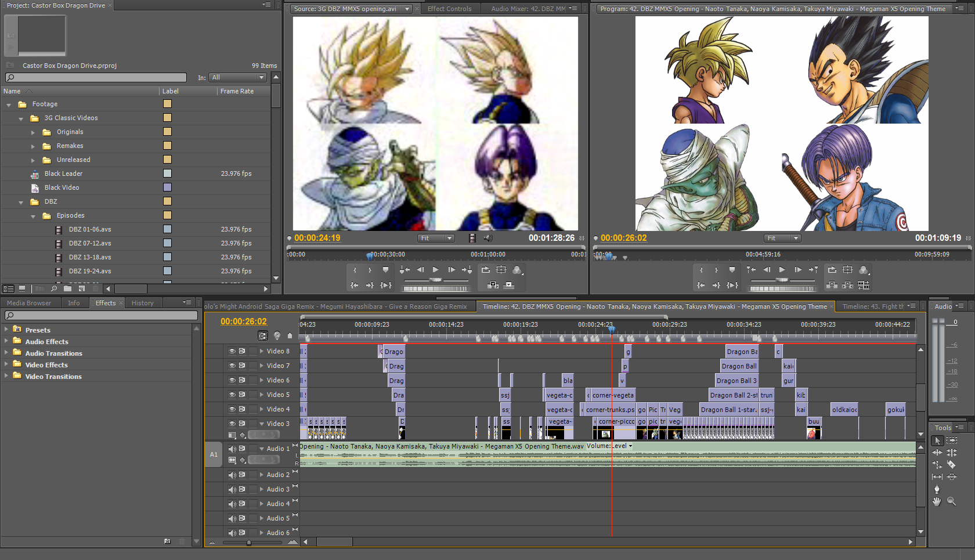Mute the Audio 3 track speaker
Viewport: 975px width, 560px height.
pos(232,489)
